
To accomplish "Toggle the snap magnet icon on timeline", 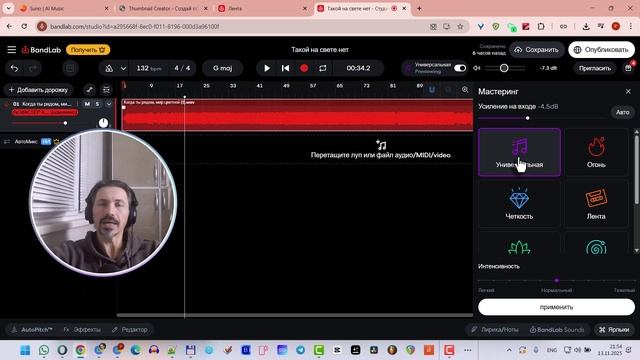I will click(x=431, y=89).
